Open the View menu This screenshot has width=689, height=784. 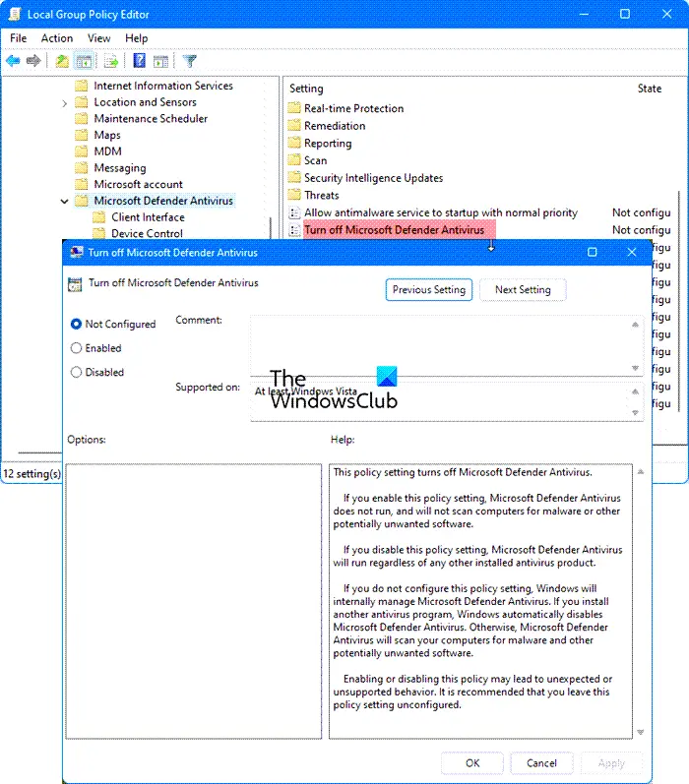point(98,38)
